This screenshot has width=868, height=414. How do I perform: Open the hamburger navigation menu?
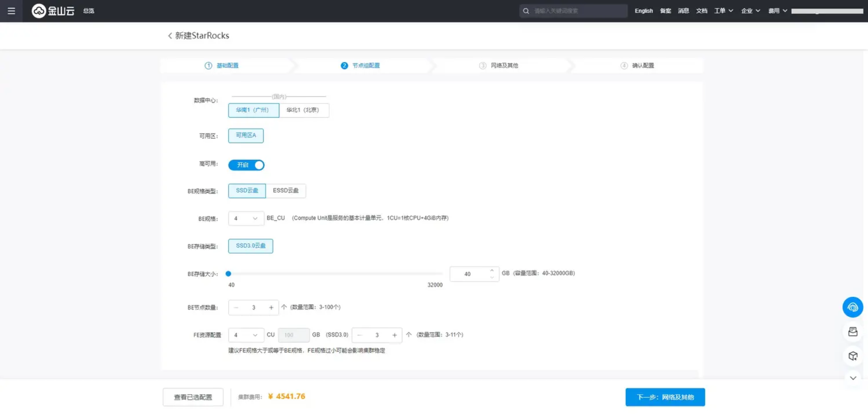(11, 11)
